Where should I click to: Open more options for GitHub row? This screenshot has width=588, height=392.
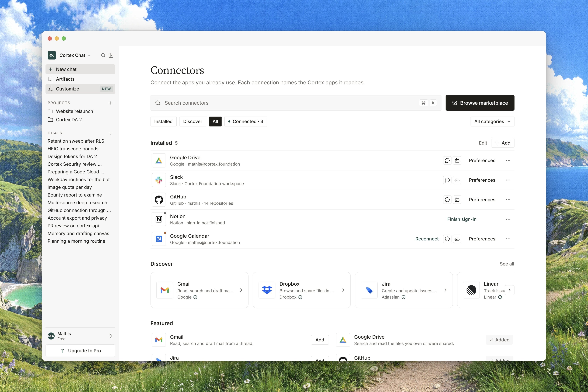click(508, 200)
